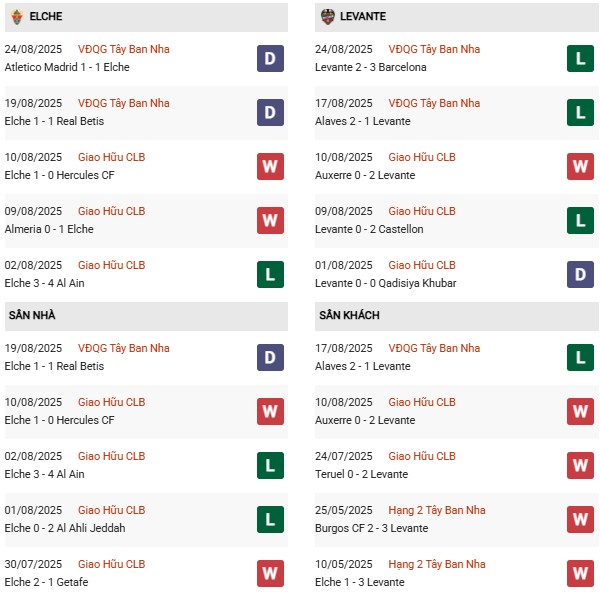
Task: Click the L badge for Levante vs Castellon
Action: pos(580,220)
